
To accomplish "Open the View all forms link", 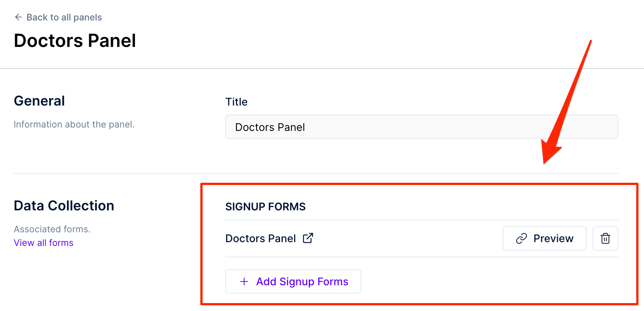I will pyautogui.click(x=43, y=243).
